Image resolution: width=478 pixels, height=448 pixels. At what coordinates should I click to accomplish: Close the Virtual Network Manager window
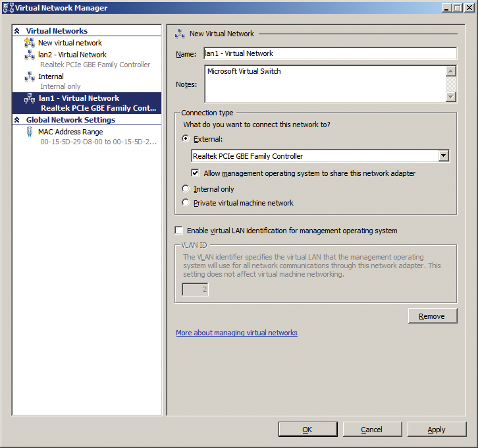469,8
